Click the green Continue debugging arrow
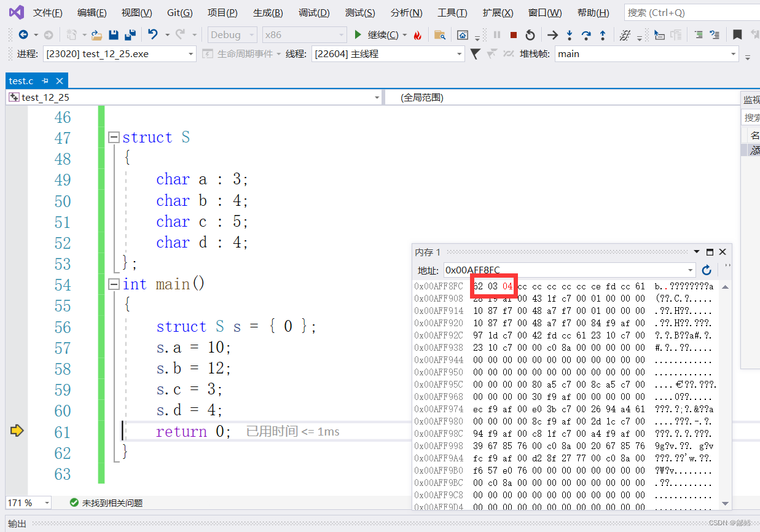 358,35
